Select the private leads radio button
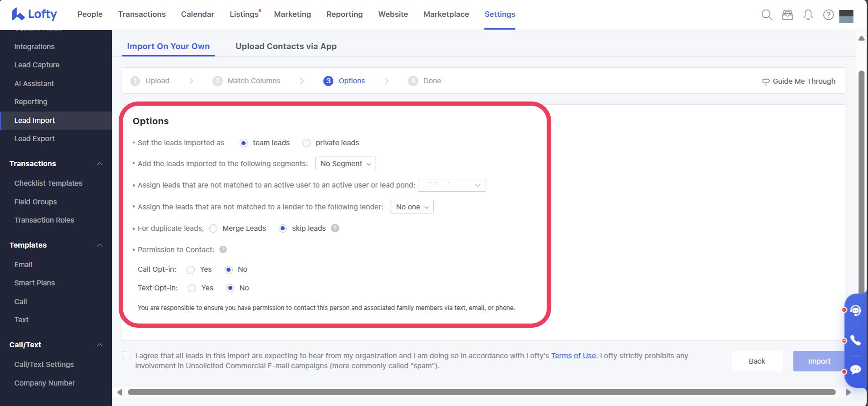 click(307, 143)
